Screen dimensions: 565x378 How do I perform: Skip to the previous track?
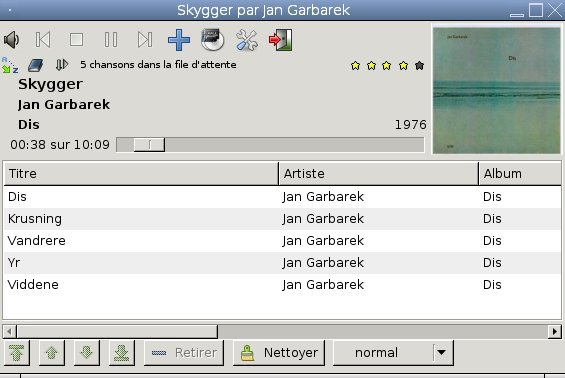(43, 40)
